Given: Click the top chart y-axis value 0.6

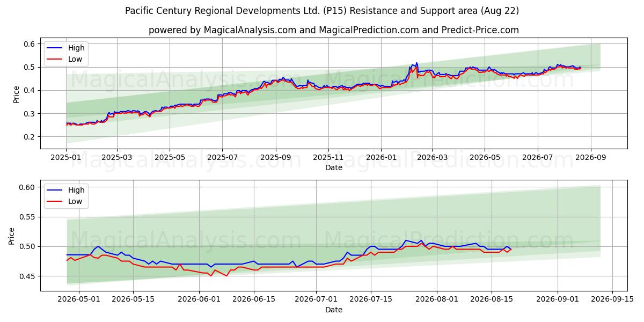Looking at the screenshot, I should pos(30,44).
